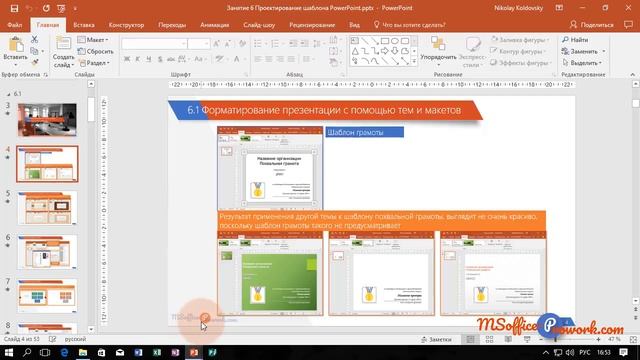The height and width of the screenshot is (360, 640).
Task: Open the Макет layout dropdown
Action: tap(93, 40)
